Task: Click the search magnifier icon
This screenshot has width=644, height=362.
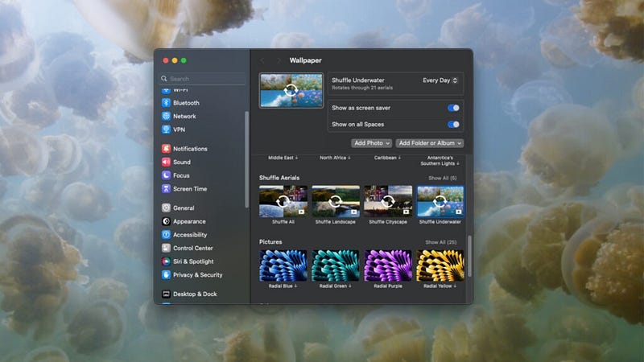Action: [x=164, y=78]
